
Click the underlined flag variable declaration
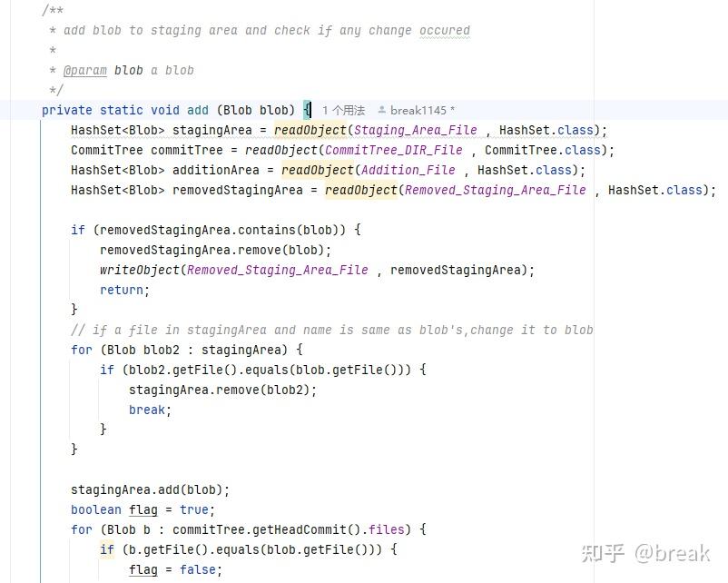[x=143, y=509]
